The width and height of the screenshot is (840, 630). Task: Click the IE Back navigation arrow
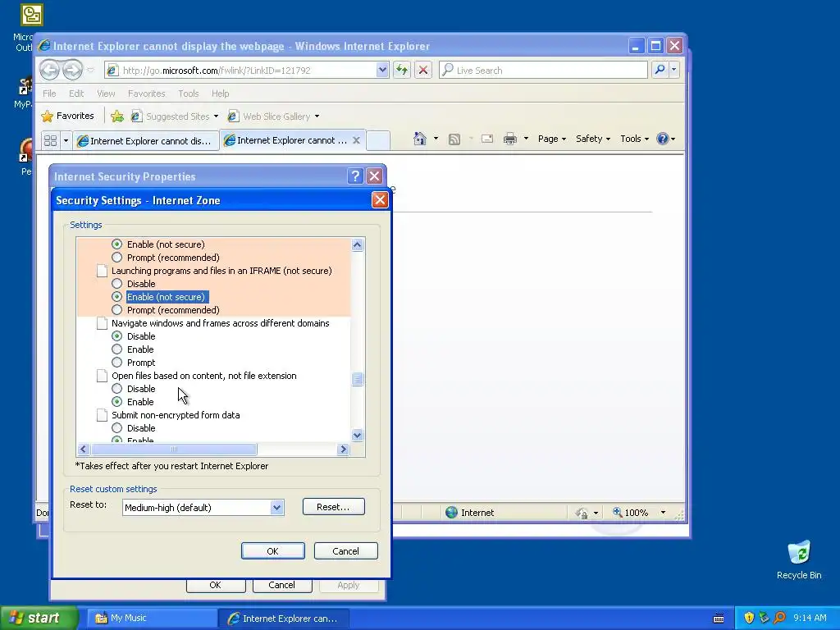click(x=50, y=70)
